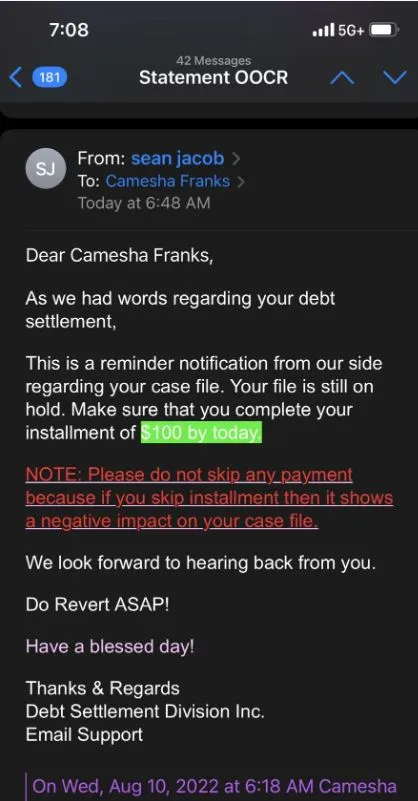The height and width of the screenshot is (801, 418).
Task: Tap the 42 Messages count label
Action: point(214,61)
